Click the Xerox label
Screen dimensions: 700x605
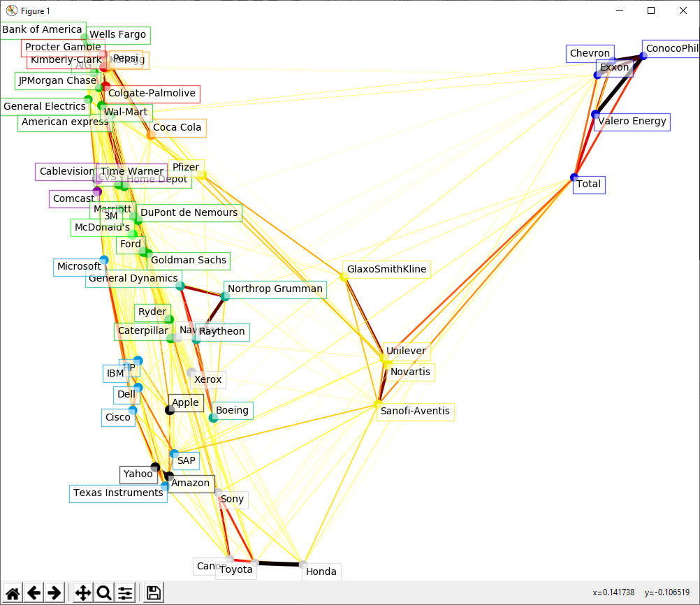(x=208, y=380)
